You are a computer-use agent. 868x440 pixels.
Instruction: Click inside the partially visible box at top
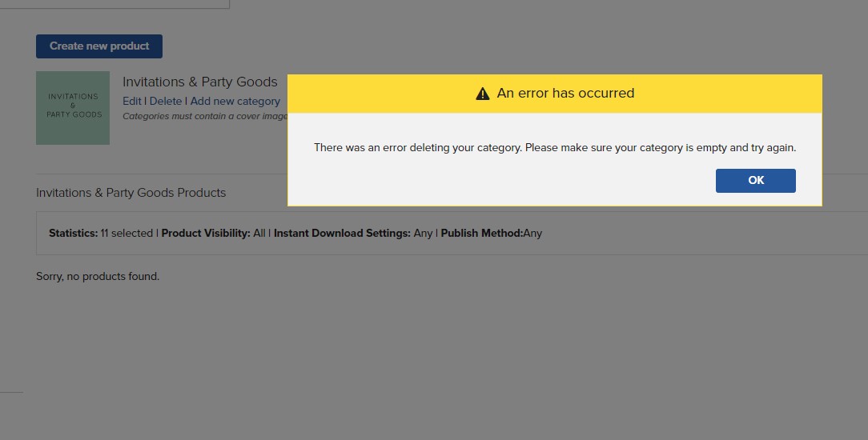(x=115, y=4)
